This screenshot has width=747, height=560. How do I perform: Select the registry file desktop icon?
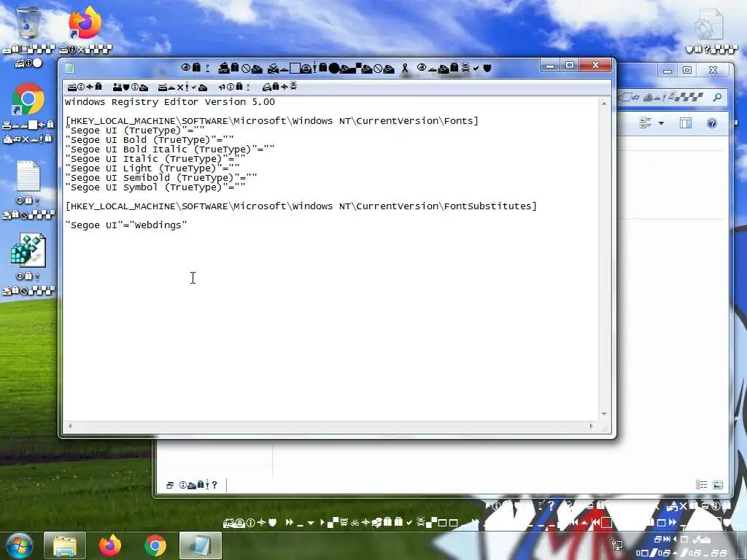(28, 251)
